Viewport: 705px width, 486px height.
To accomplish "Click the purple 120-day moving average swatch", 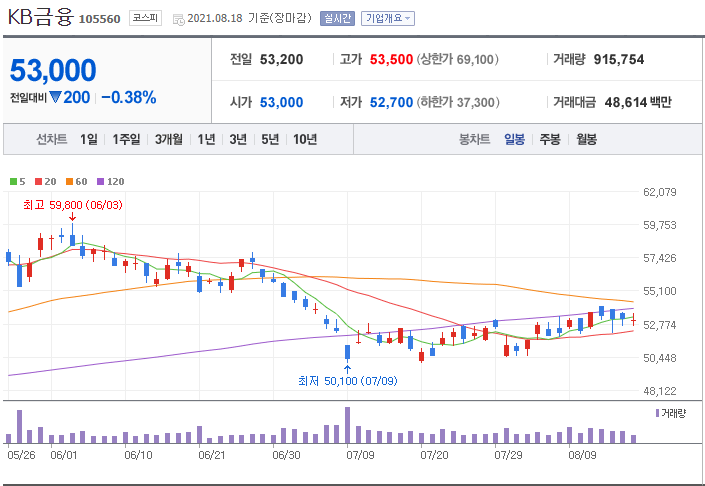I will [x=100, y=182].
